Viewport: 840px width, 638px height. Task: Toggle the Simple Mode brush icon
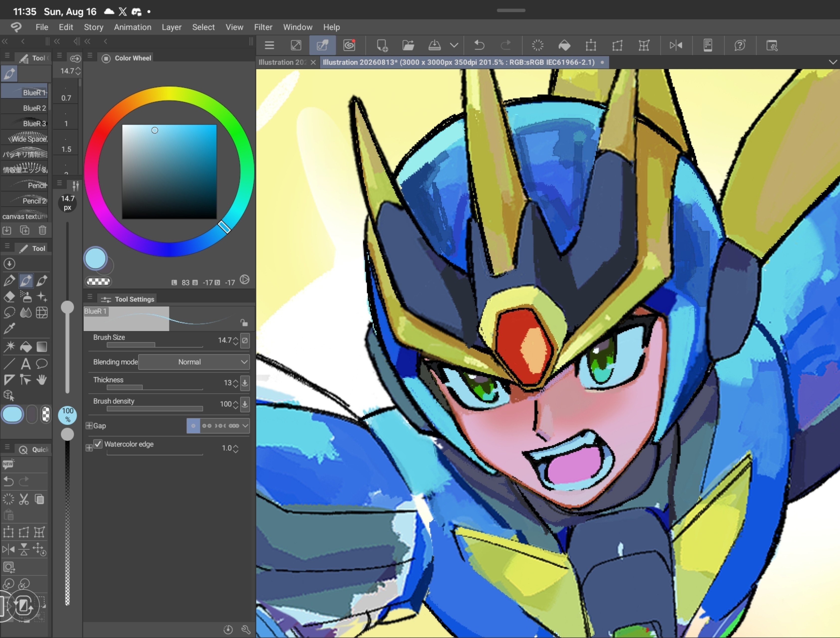[x=322, y=46]
